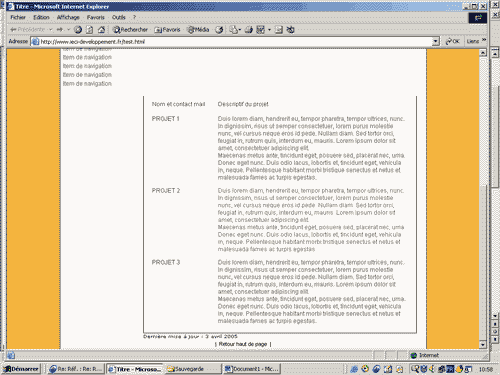Click 'Dernière mise à jour' date text
The width and height of the screenshot is (500, 375).
(190, 336)
